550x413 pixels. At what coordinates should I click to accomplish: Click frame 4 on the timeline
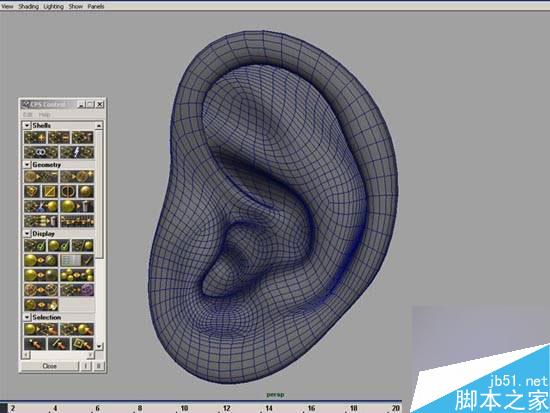tap(55, 408)
